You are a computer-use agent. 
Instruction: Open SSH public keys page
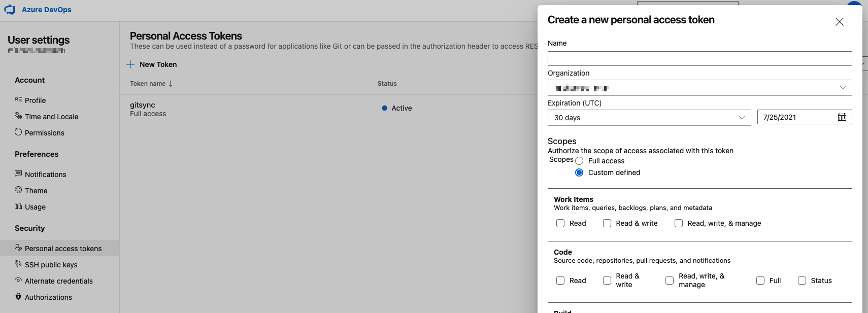point(51,265)
